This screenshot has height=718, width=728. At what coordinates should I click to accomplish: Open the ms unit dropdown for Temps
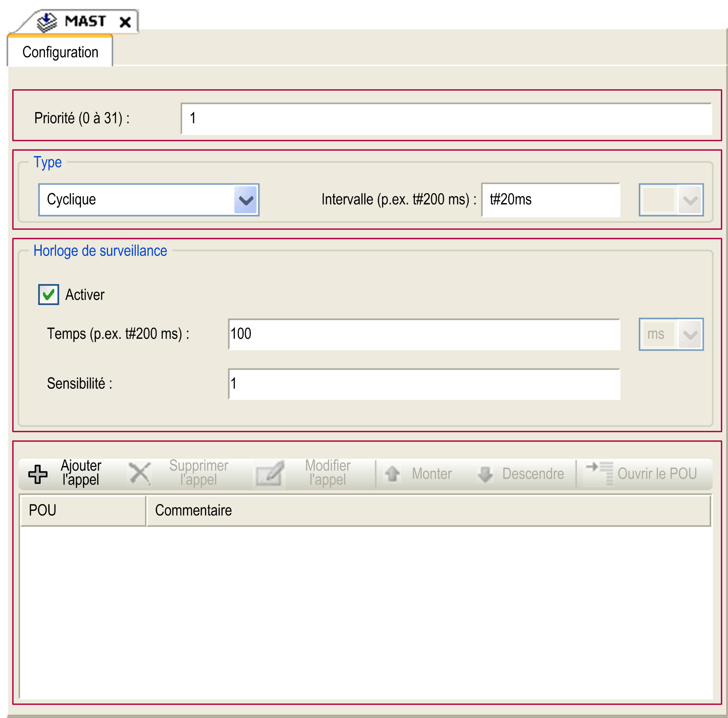coord(671,334)
